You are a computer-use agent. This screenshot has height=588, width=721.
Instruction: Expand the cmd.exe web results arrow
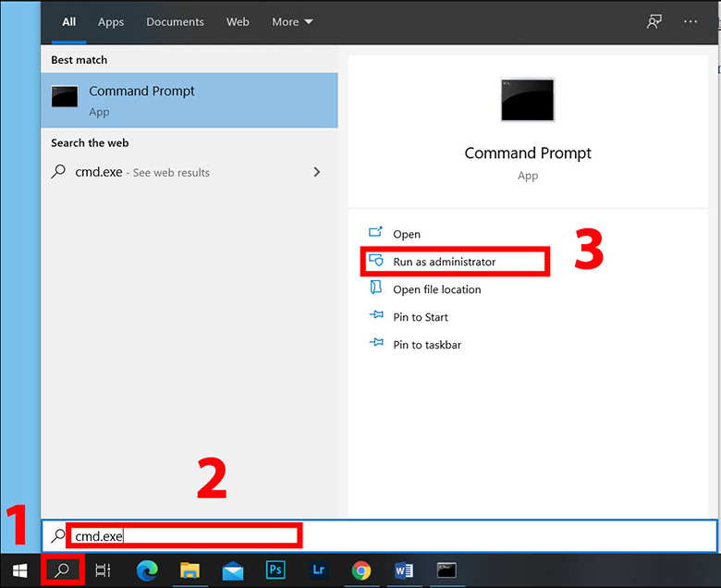coord(317,172)
